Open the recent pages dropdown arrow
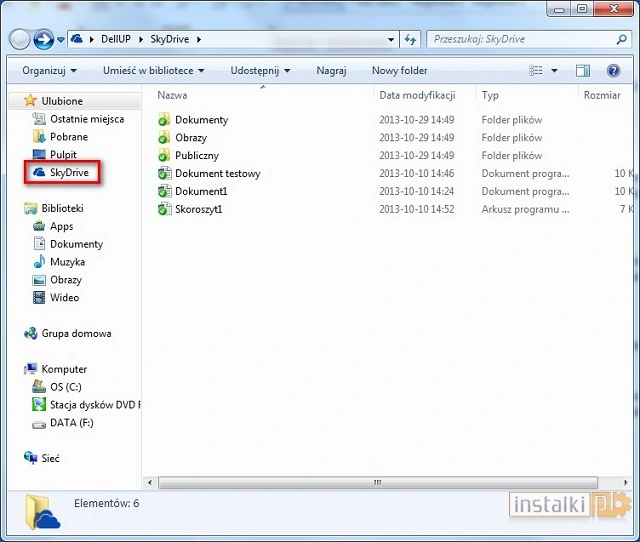The height and width of the screenshot is (542, 640). click(x=61, y=40)
